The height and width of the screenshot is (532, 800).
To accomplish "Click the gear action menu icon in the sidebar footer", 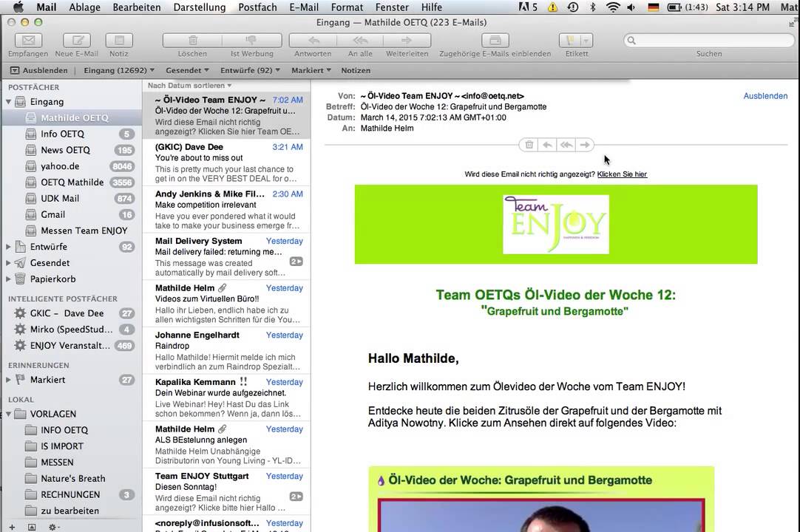I will pyautogui.click(x=53, y=527).
